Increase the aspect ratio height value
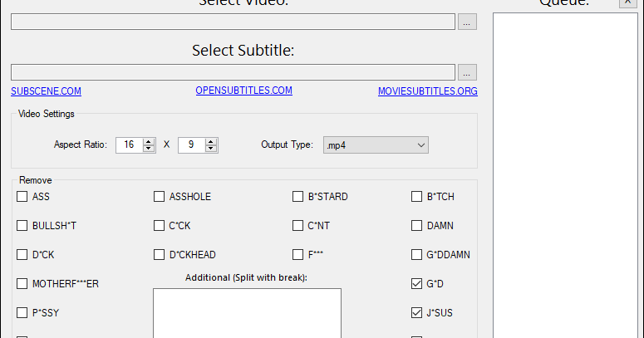Viewport: 644px width, 338px height. click(211, 141)
